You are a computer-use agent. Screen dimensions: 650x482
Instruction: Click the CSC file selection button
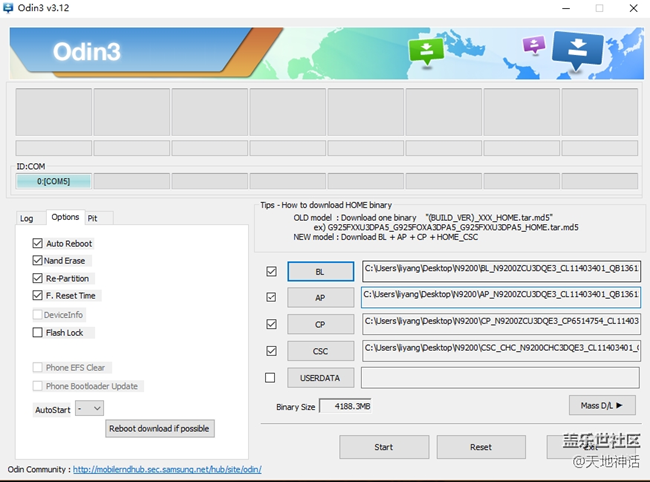[x=320, y=351]
